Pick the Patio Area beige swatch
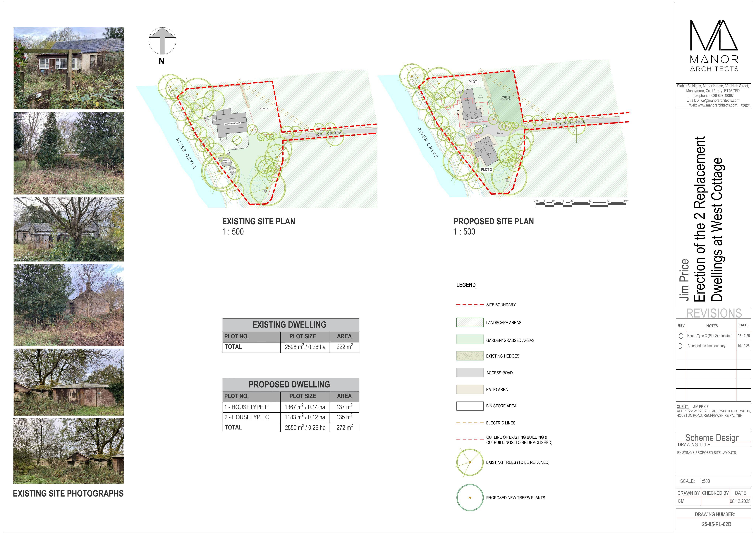The image size is (756, 534). [470, 389]
